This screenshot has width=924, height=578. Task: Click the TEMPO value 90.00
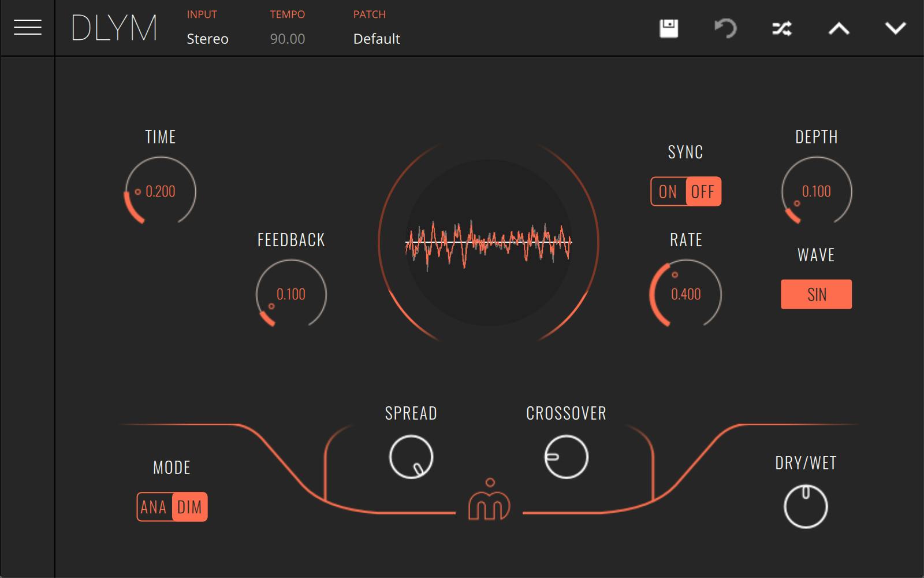(x=286, y=39)
